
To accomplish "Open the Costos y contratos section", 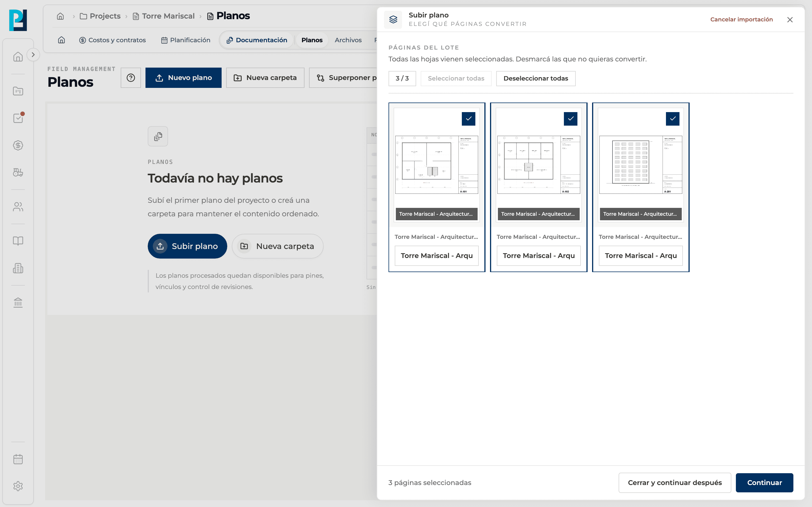I will 112,40.
